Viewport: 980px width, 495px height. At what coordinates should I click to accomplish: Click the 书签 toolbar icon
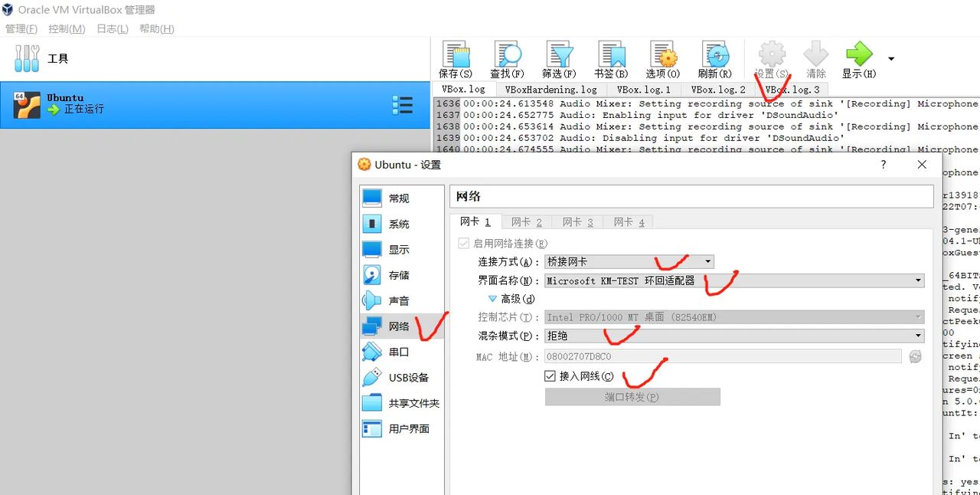pyautogui.click(x=611, y=57)
